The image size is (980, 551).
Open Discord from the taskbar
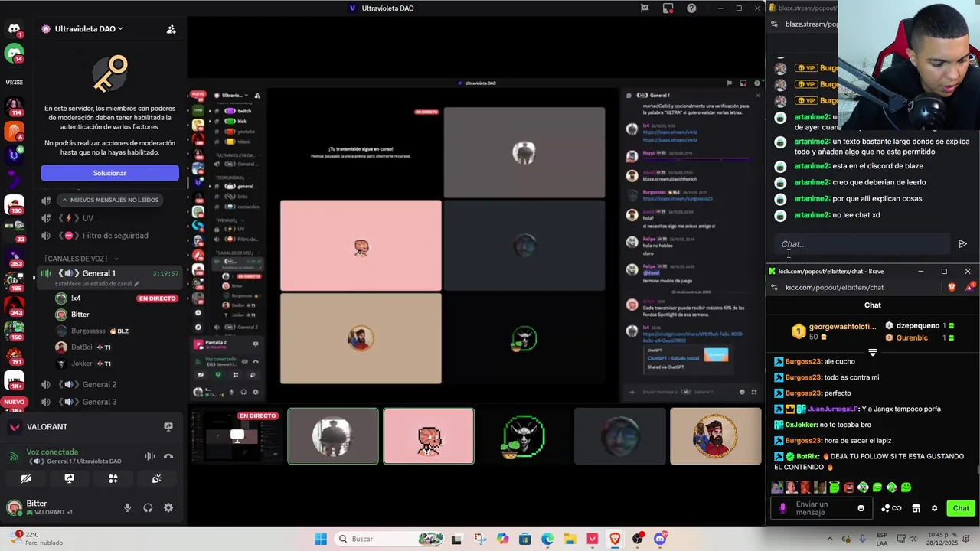tap(660, 539)
